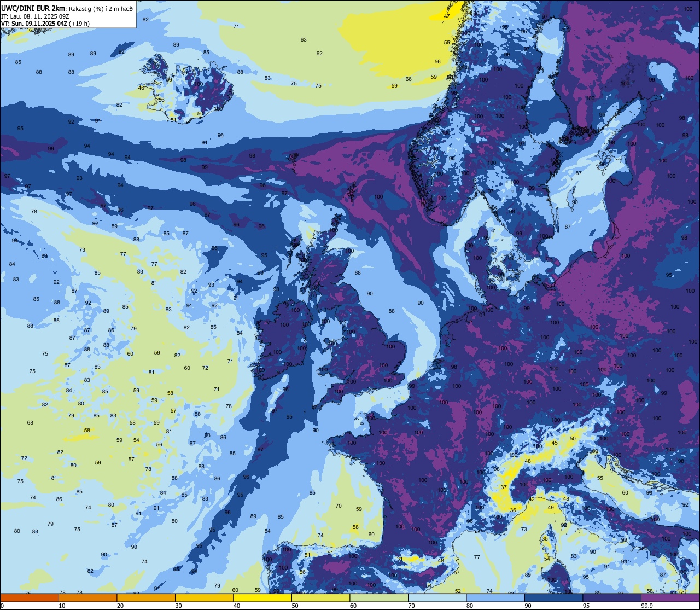Select the purple legend swatch above 99.9
This screenshot has height=610, width=700.
pos(670,597)
